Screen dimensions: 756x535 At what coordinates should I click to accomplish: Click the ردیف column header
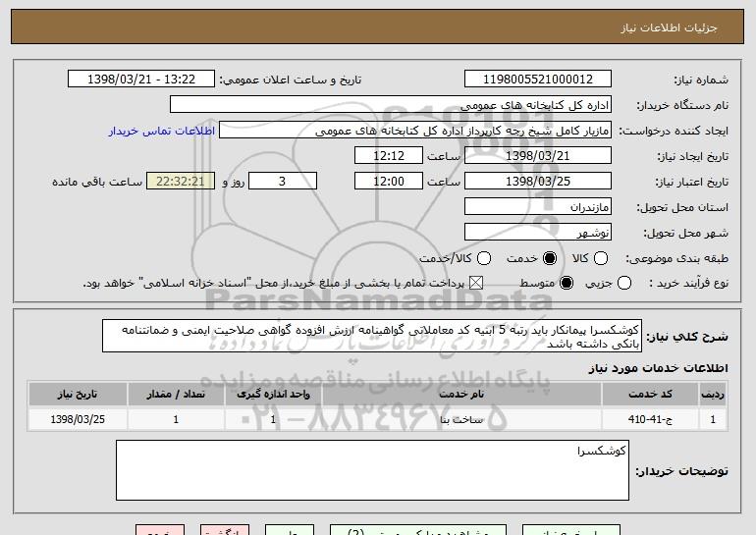pyautogui.click(x=713, y=395)
